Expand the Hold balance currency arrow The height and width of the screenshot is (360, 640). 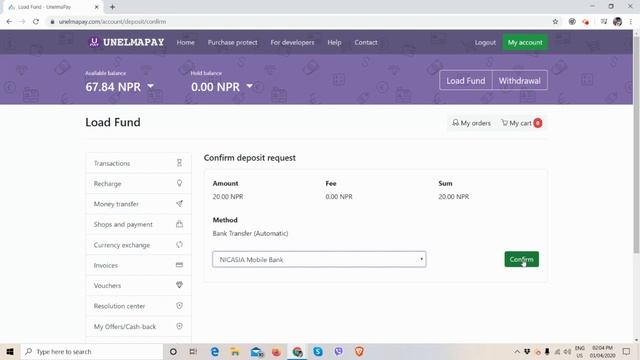pos(249,86)
